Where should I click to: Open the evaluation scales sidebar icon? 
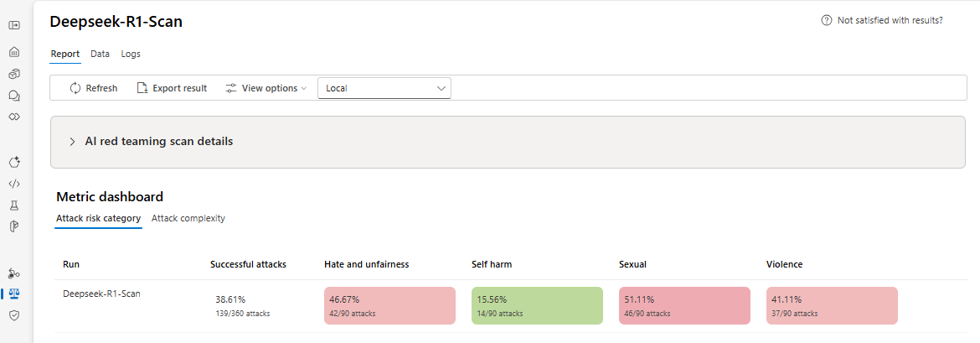(14, 294)
